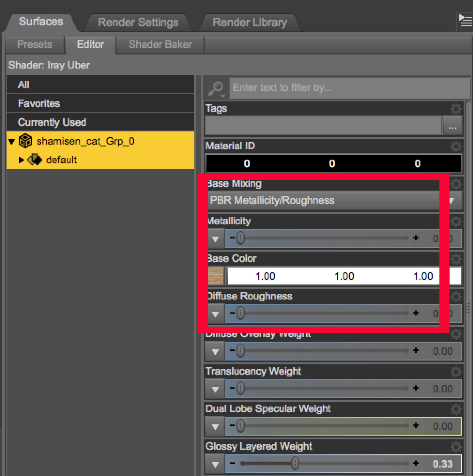Click the Base Color texture map thumbnail
Image resolution: width=473 pixels, height=476 pixels.
click(x=215, y=276)
